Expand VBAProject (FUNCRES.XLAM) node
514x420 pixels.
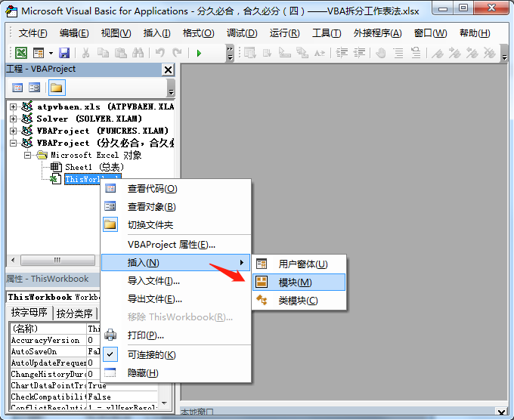tap(13, 131)
